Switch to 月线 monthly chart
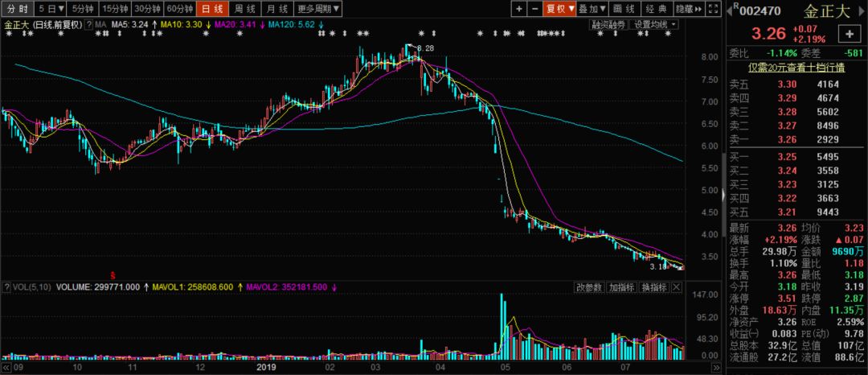 click(x=276, y=9)
